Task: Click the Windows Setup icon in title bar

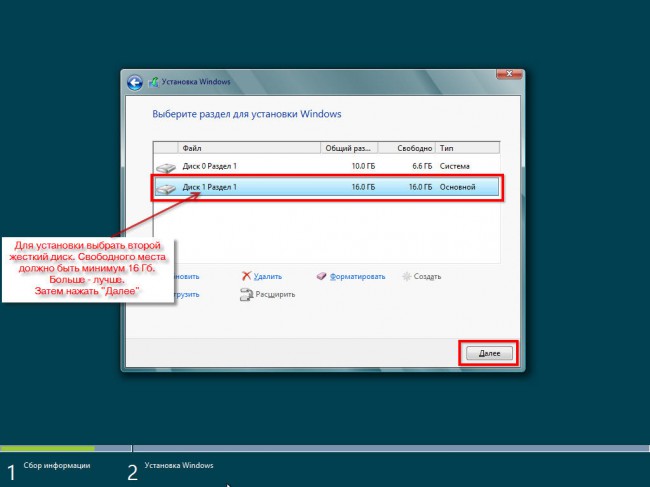Action: pos(153,82)
